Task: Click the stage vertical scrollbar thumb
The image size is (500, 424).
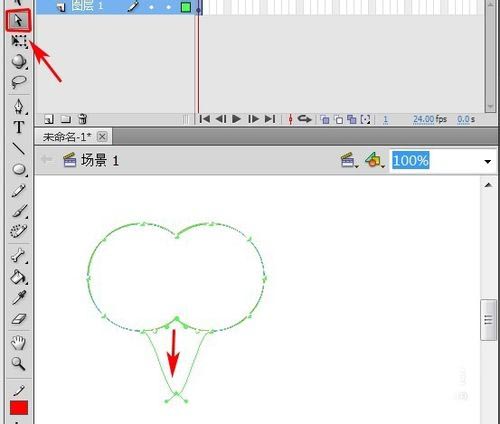Action: pyautogui.click(x=488, y=320)
